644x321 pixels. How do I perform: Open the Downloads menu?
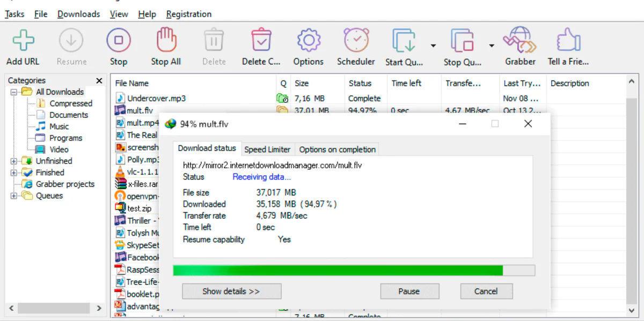[78, 14]
